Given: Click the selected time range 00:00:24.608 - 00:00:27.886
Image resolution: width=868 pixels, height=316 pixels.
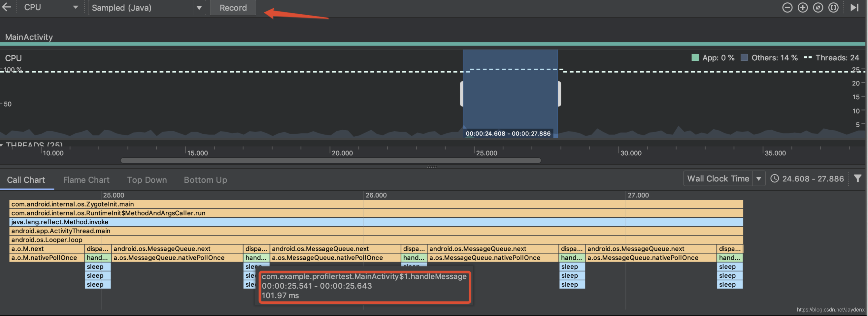Looking at the screenshot, I should [x=508, y=133].
